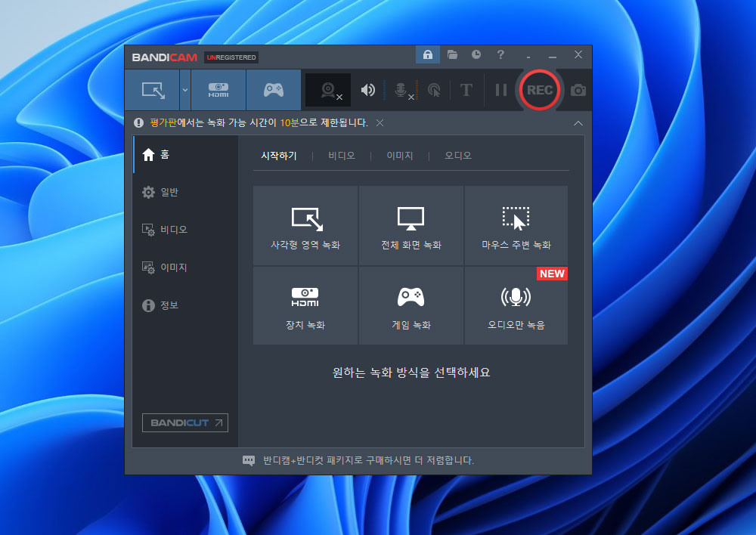
Task: Choose the 게임 녹화 tile
Action: [411, 305]
